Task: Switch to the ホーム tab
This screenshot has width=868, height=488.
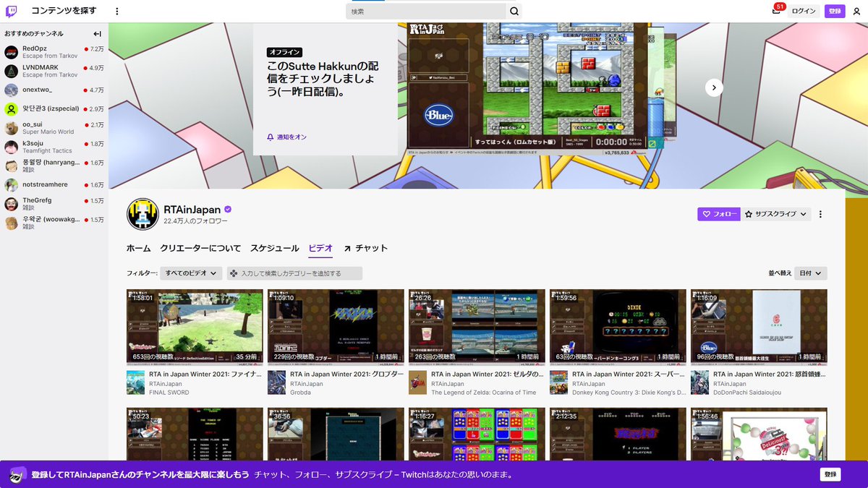Action: click(139, 248)
